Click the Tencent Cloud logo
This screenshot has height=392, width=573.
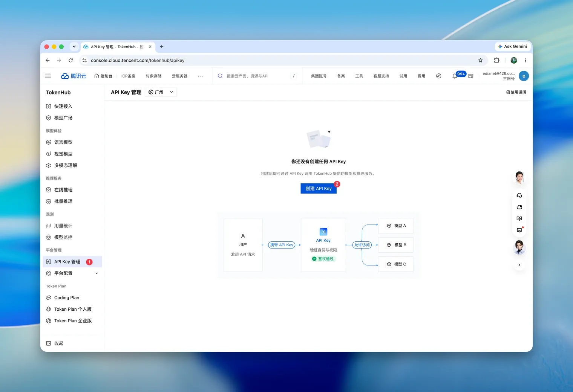tap(74, 76)
